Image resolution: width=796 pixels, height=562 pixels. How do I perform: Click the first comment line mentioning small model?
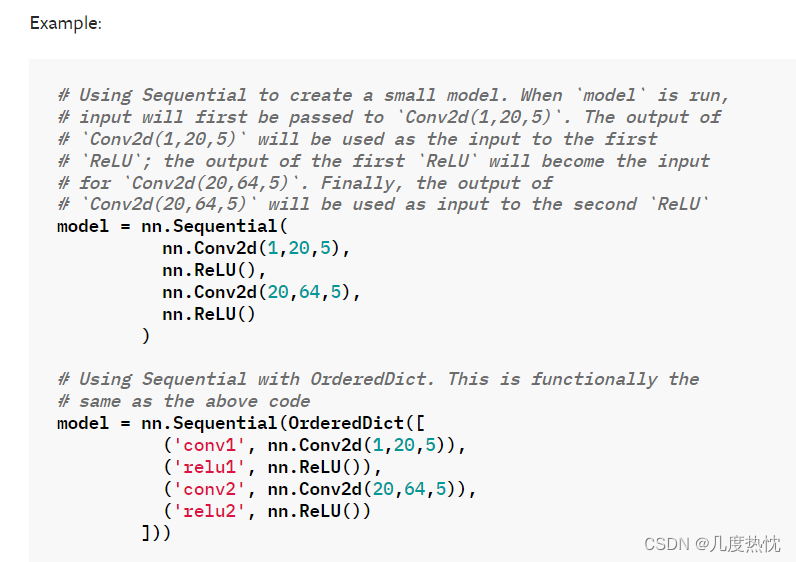(x=393, y=95)
